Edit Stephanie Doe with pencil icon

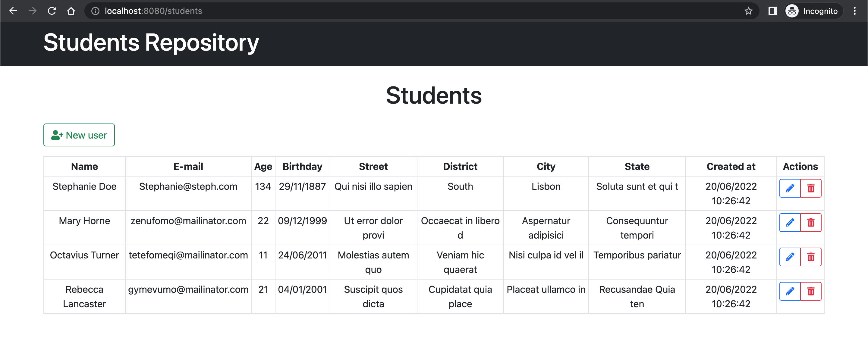click(790, 188)
